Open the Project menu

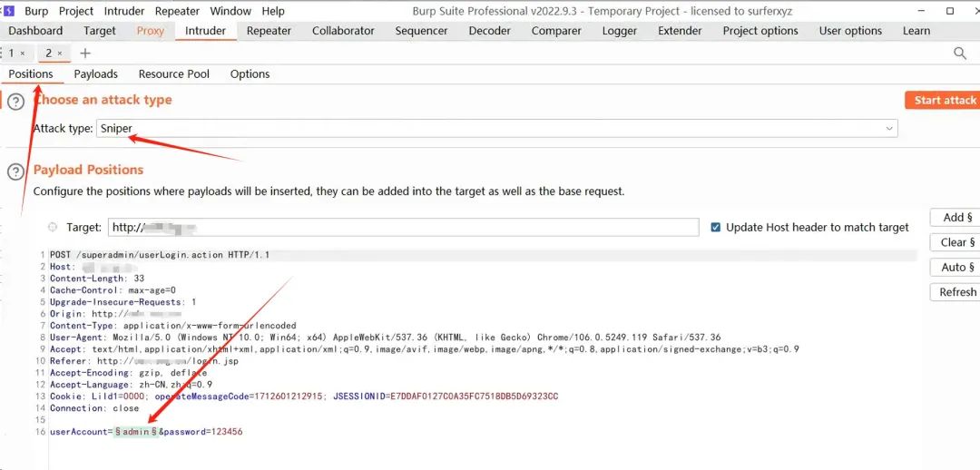click(x=76, y=11)
